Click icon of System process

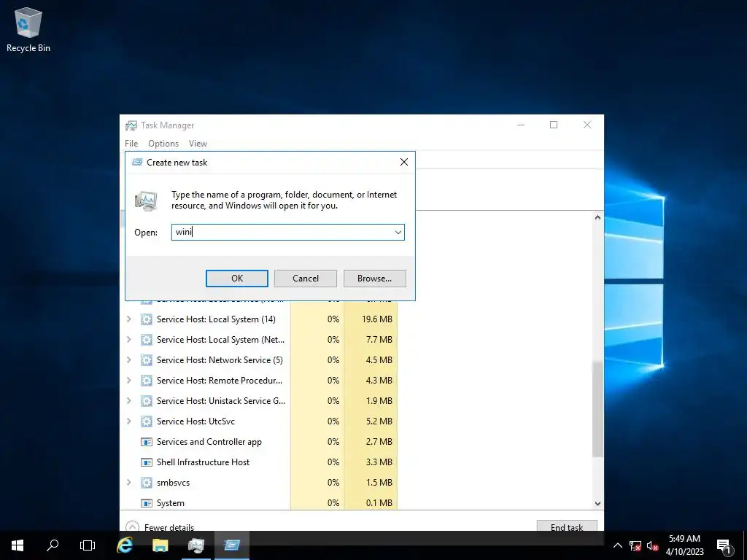coord(146,503)
